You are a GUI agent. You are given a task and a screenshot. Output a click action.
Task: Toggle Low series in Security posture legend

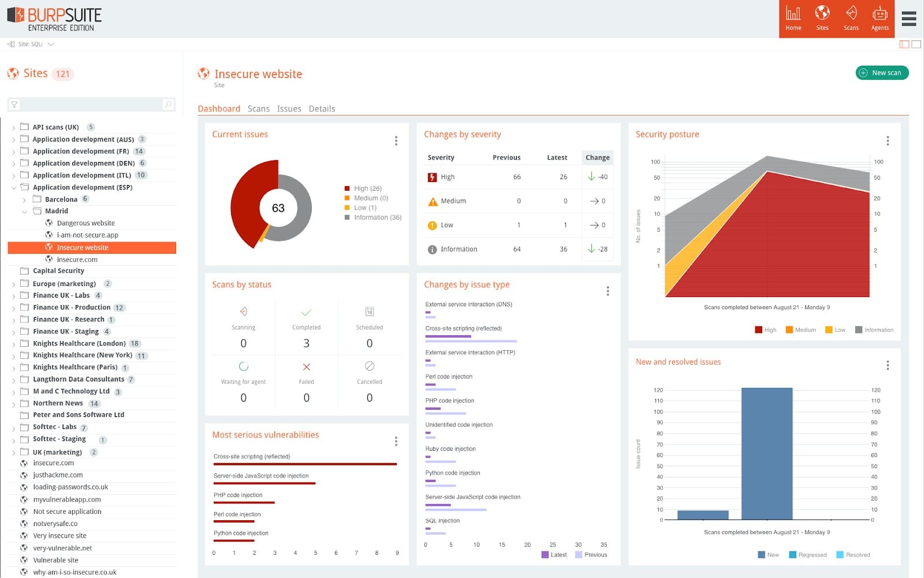[835, 330]
